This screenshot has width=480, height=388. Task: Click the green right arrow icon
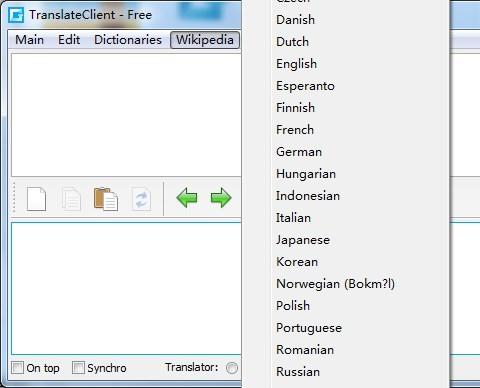221,198
